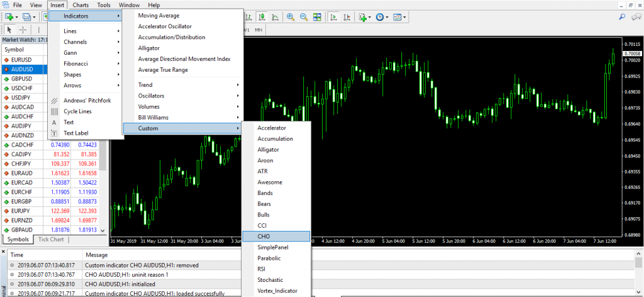The height and width of the screenshot is (297, 644).
Task: Expand the Trend submenu
Action: tap(183, 85)
